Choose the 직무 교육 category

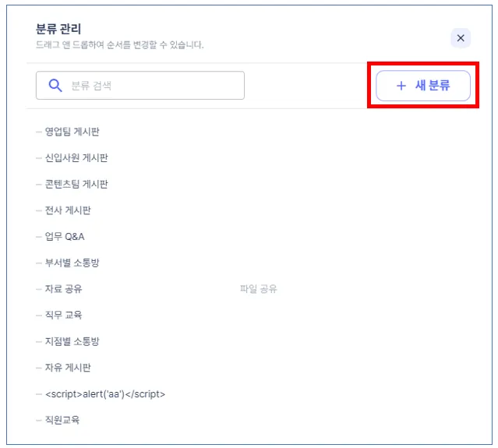click(63, 315)
